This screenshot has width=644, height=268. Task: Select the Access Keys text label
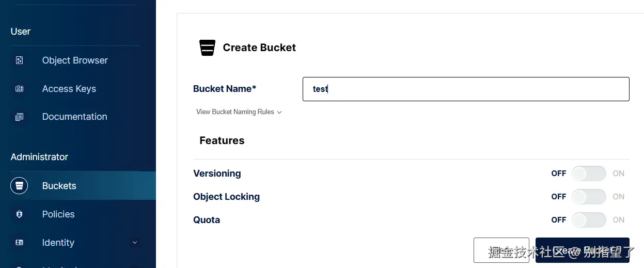pos(69,89)
